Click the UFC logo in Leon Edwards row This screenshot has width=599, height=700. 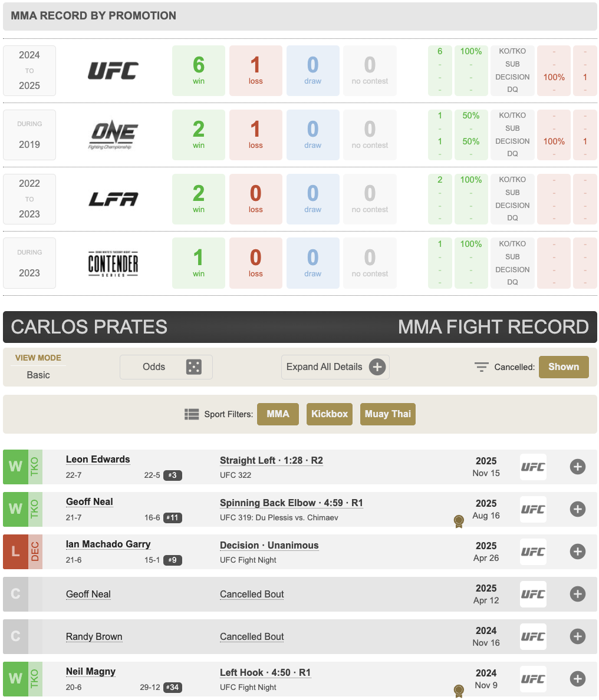click(x=533, y=467)
